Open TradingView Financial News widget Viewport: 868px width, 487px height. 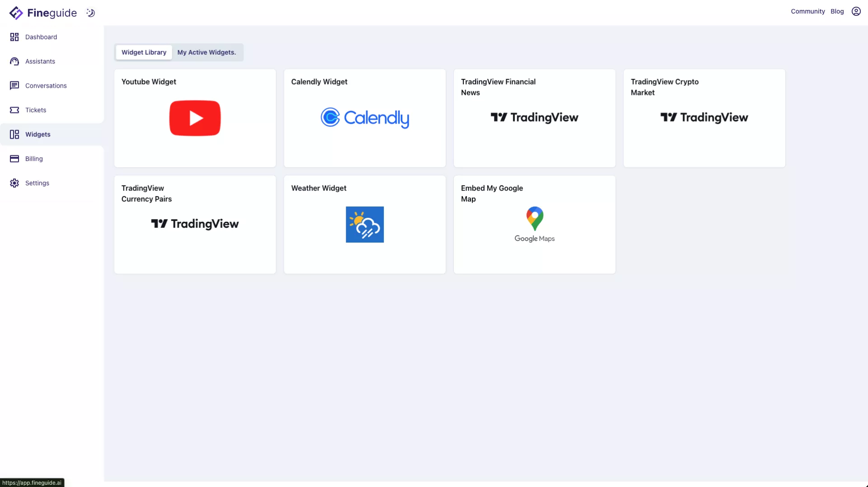(534, 118)
